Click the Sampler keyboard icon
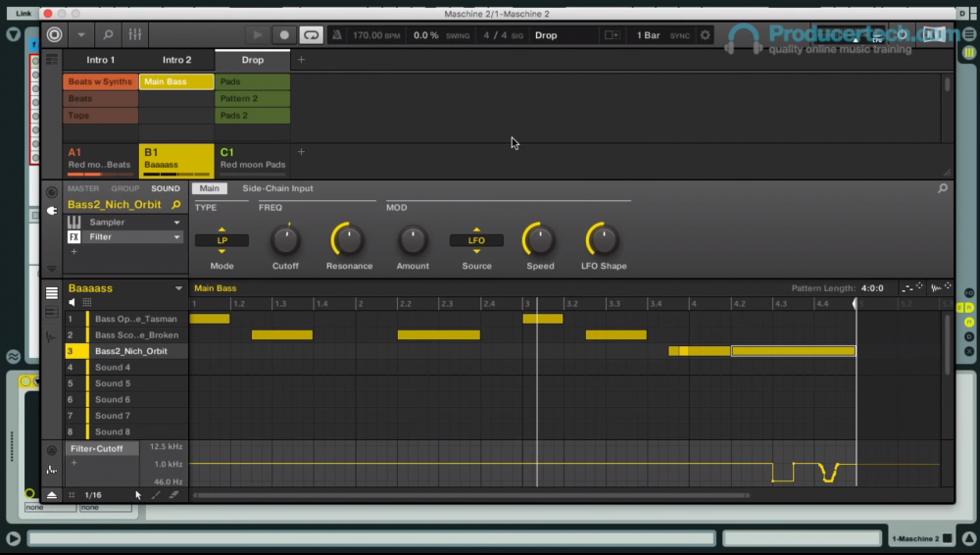The width and height of the screenshot is (980, 555). pos(73,223)
